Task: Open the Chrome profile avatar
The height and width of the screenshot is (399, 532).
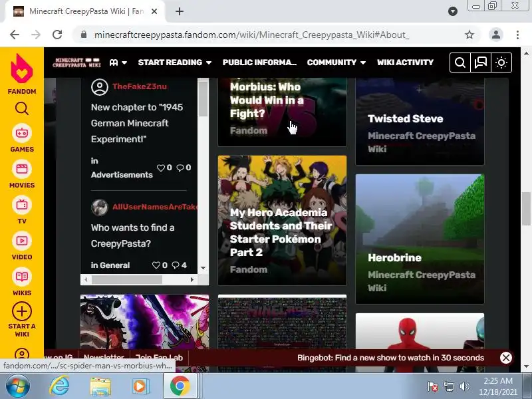Action: 495,35
